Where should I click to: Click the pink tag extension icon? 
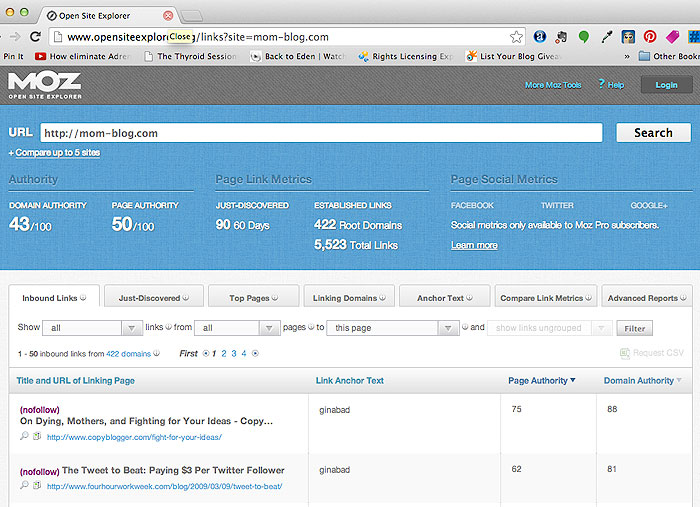click(x=672, y=37)
